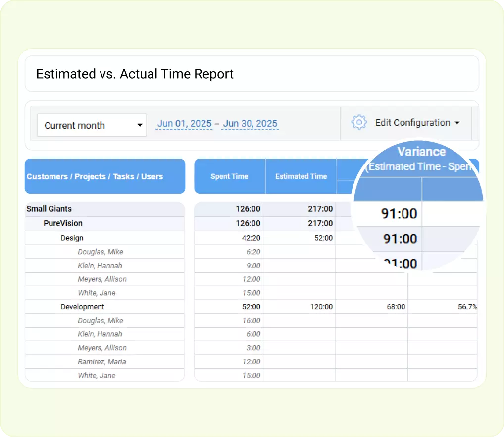This screenshot has height=437, width=504.
Task: Click the Spent Time column header
Action: pos(229,176)
